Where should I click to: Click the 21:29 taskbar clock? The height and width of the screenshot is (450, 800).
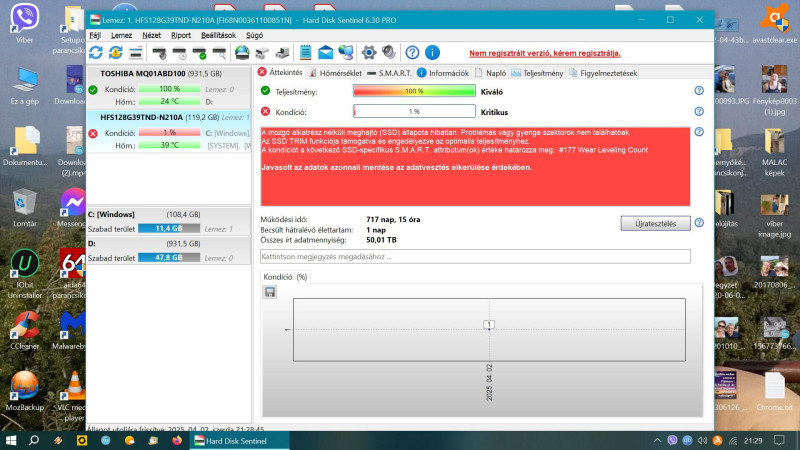(x=753, y=440)
